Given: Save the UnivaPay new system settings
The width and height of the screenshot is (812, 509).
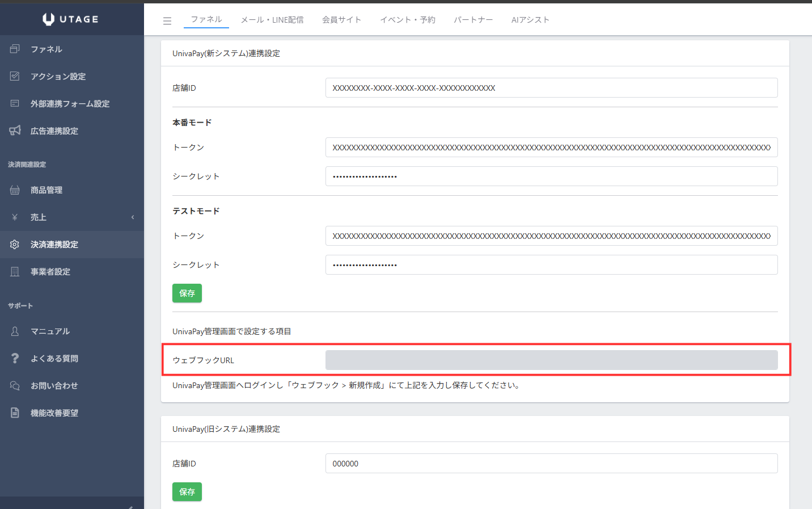Looking at the screenshot, I should (187, 293).
